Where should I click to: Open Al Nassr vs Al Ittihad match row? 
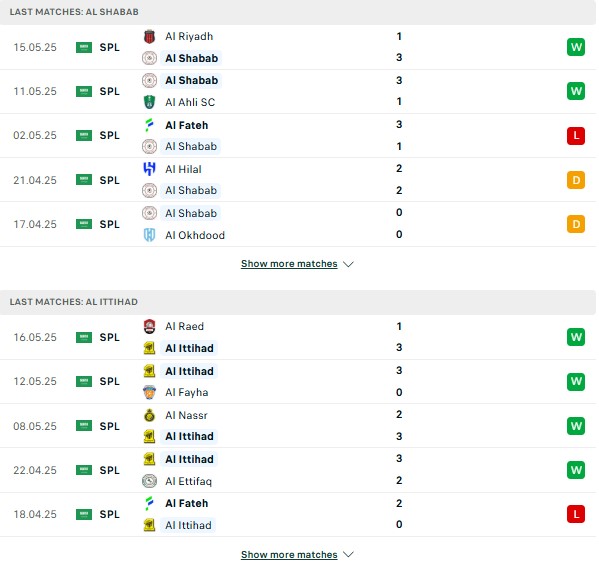298,426
